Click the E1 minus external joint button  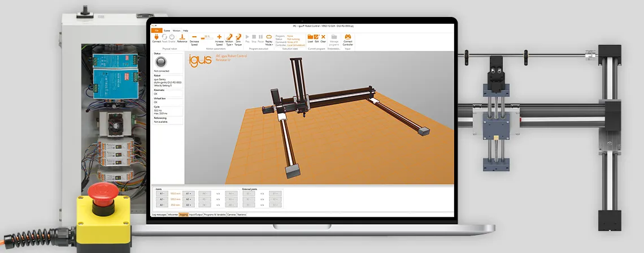249,194
